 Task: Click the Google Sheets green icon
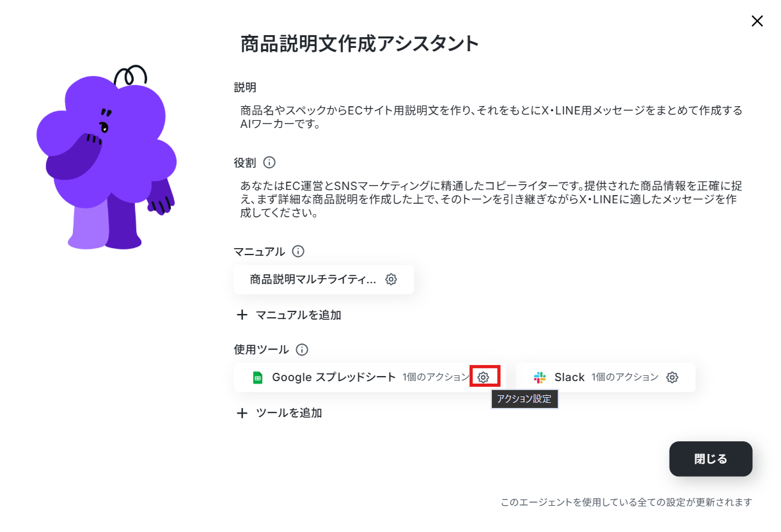(257, 377)
